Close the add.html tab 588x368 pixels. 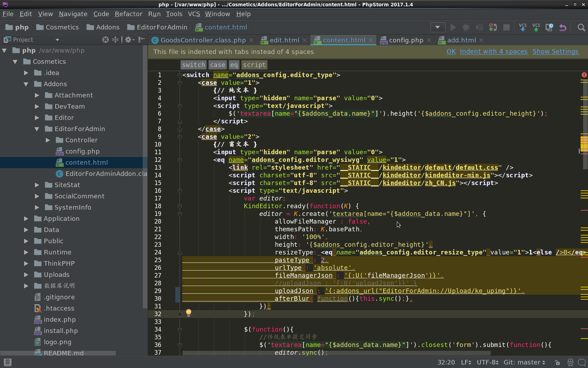tap(481, 40)
